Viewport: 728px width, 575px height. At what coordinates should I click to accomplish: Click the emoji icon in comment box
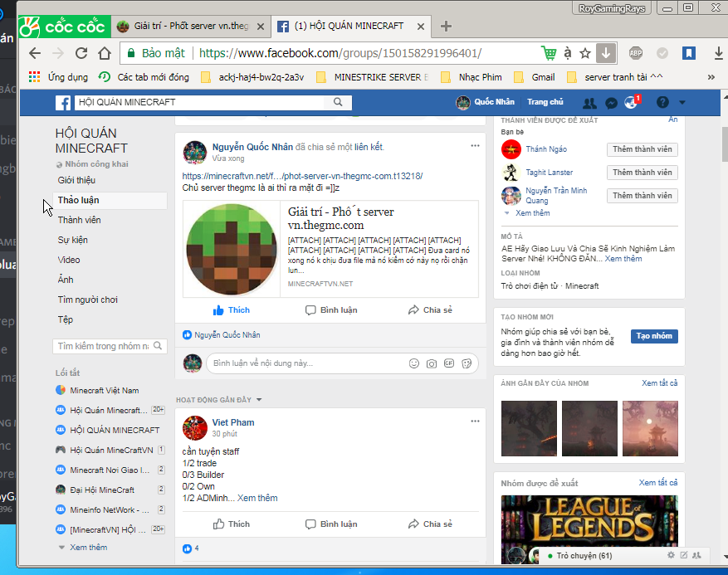pyautogui.click(x=413, y=363)
